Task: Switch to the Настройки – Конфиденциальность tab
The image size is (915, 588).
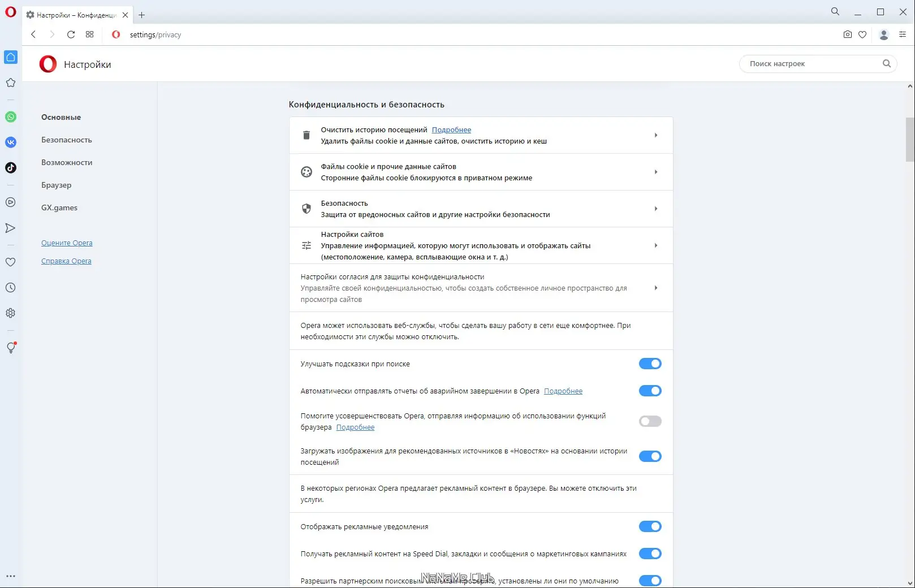Action: [76, 15]
